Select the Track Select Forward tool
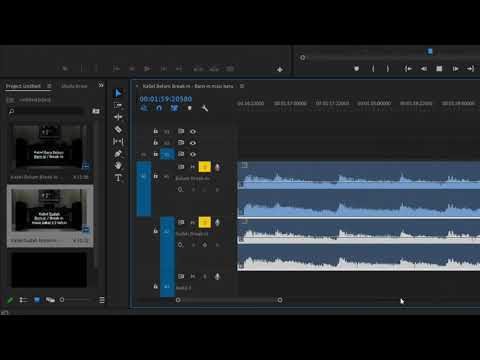The width and height of the screenshot is (480, 360). pos(118,105)
